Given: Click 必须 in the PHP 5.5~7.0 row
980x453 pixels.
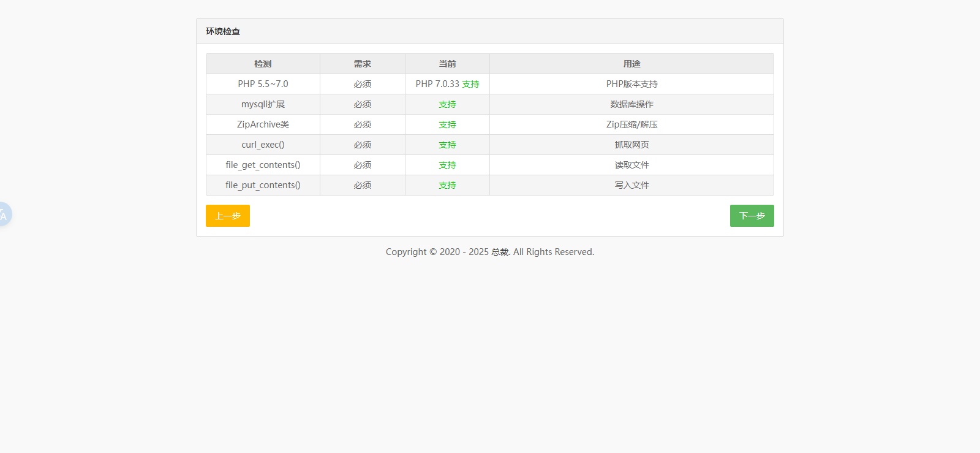Looking at the screenshot, I should [363, 84].
